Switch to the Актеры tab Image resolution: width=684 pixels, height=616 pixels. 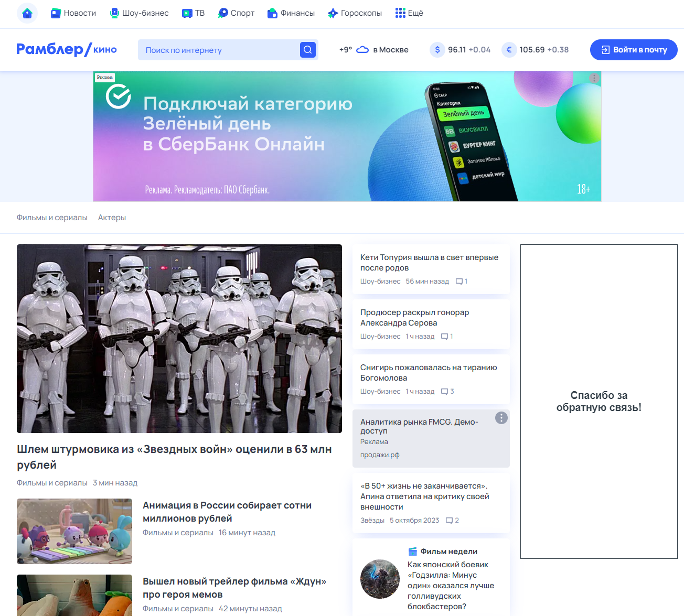pos(112,218)
